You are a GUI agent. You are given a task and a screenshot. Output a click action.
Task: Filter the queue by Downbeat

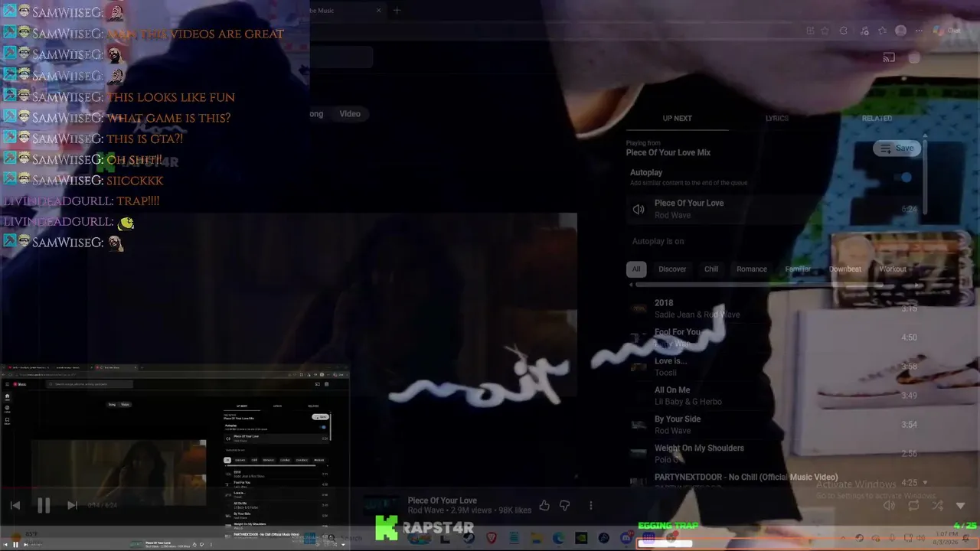pyautogui.click(x=845, y=269)
